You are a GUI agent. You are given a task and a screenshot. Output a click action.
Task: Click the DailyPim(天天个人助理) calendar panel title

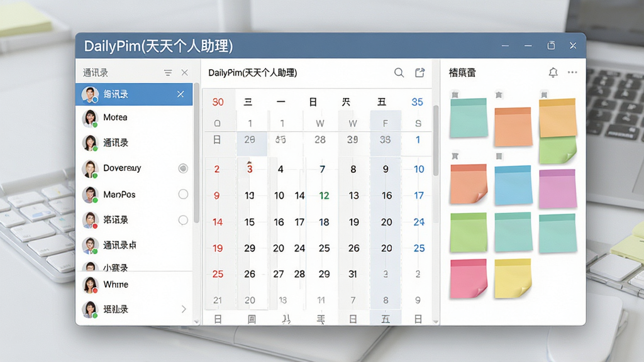253,73
